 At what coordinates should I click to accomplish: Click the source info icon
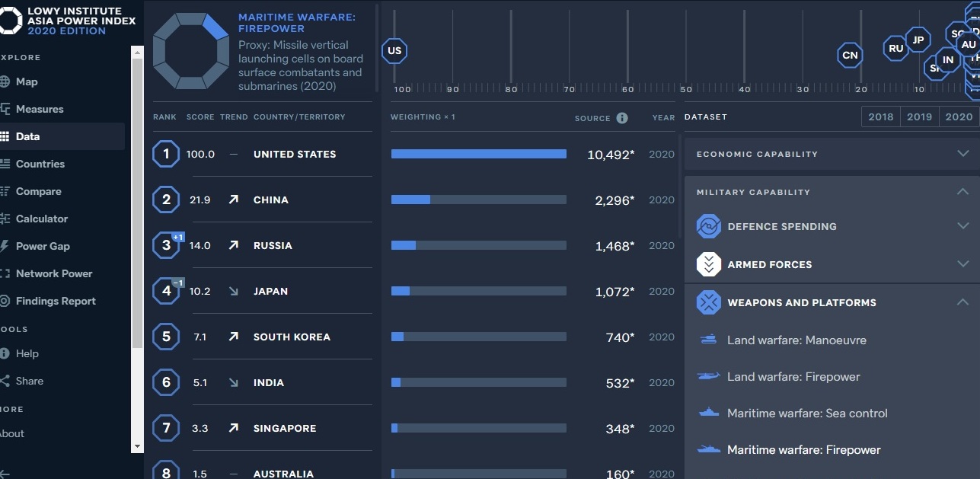click(622, 118)
